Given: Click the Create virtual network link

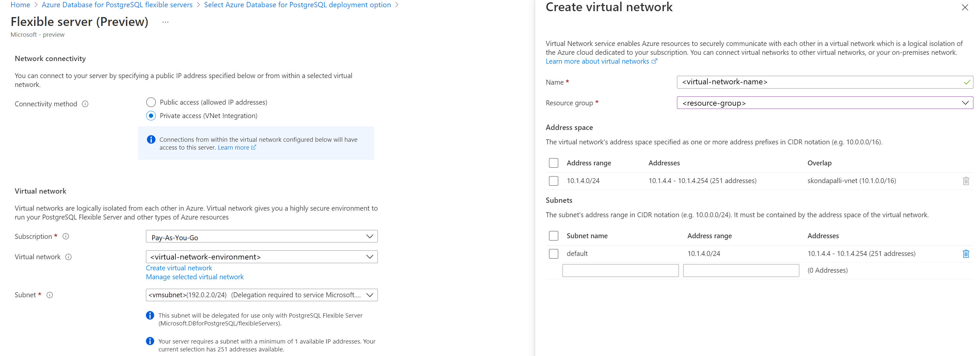Looking at the screenshot, I should 179,268.
